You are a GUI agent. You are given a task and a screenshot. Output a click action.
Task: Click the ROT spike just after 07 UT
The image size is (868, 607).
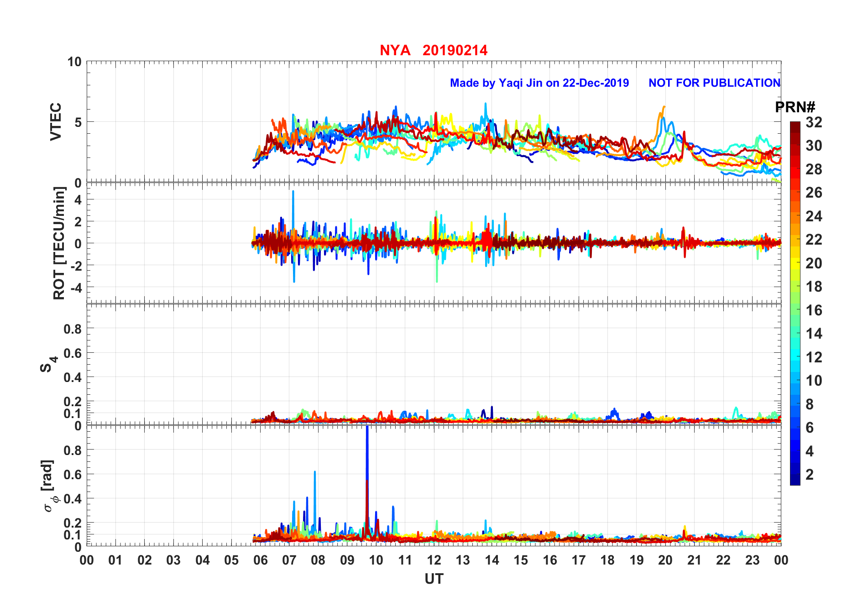click(x=293, y=236)
